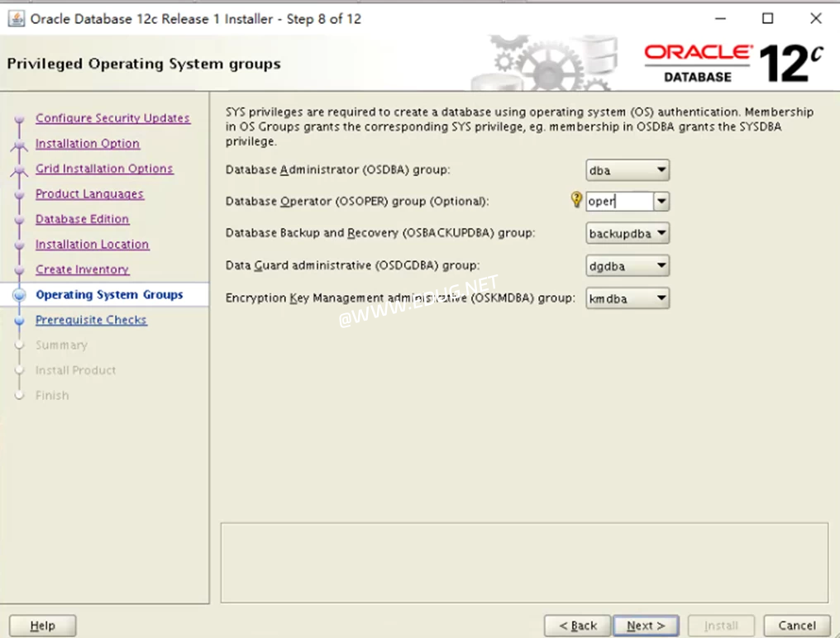Maximize the installer window
This screenshot has height=638, width=840.
point(768,19)
